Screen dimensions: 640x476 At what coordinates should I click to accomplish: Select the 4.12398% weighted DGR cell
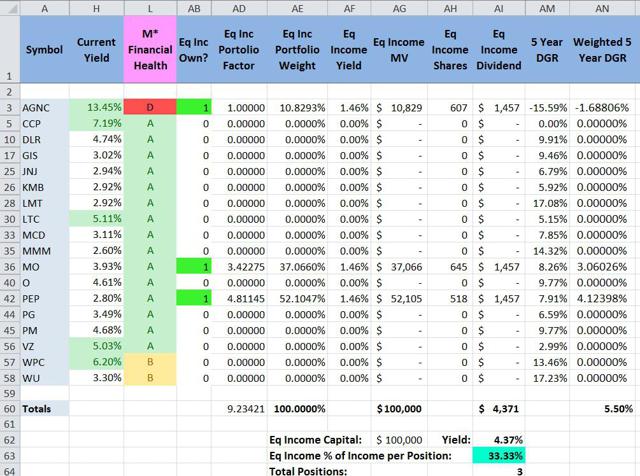click(602, 299)
